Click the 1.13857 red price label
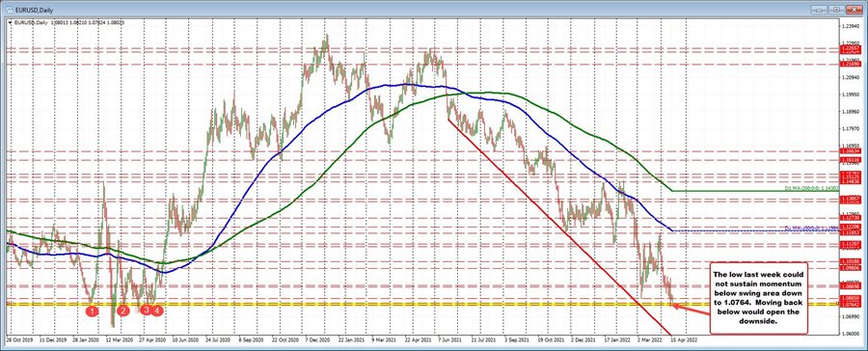Viewport: 868px width, 351px height. point(851,198)
